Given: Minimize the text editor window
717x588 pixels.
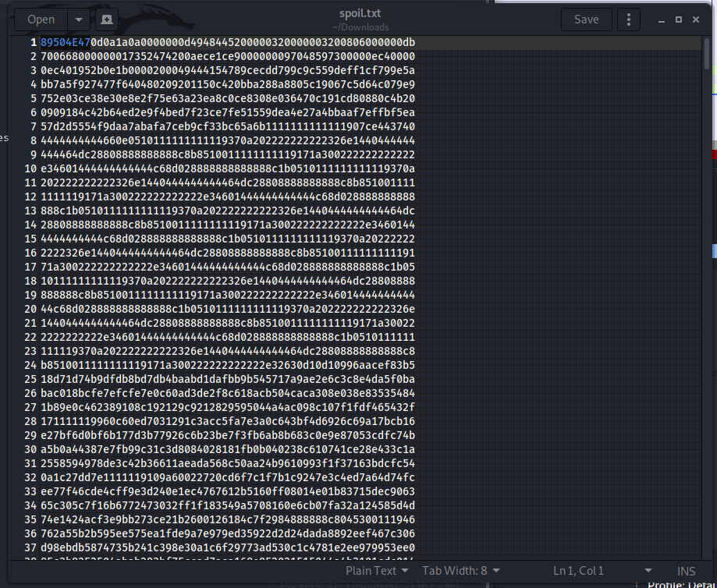Looking at the screenshot, I should tap(661, 19).
